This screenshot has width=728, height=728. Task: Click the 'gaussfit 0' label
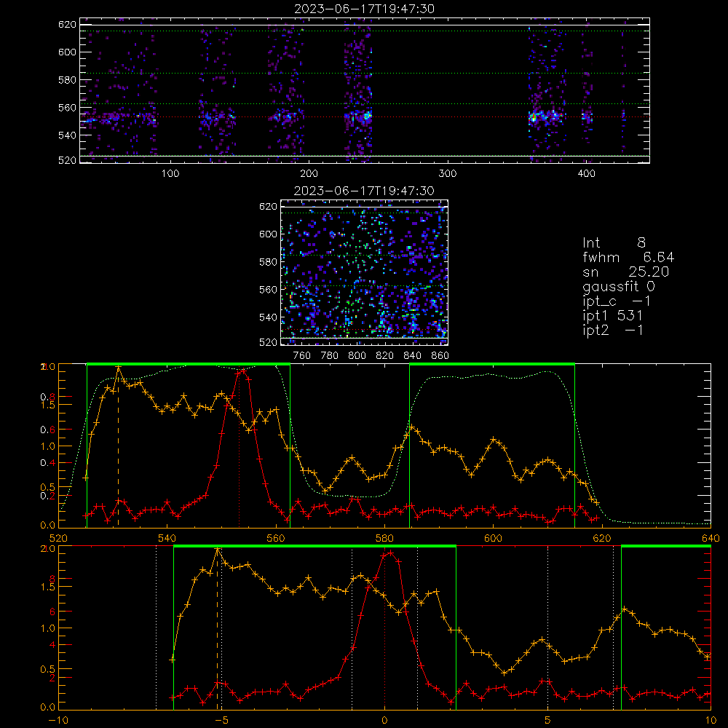pyautogui.click(x=618, y=286)
